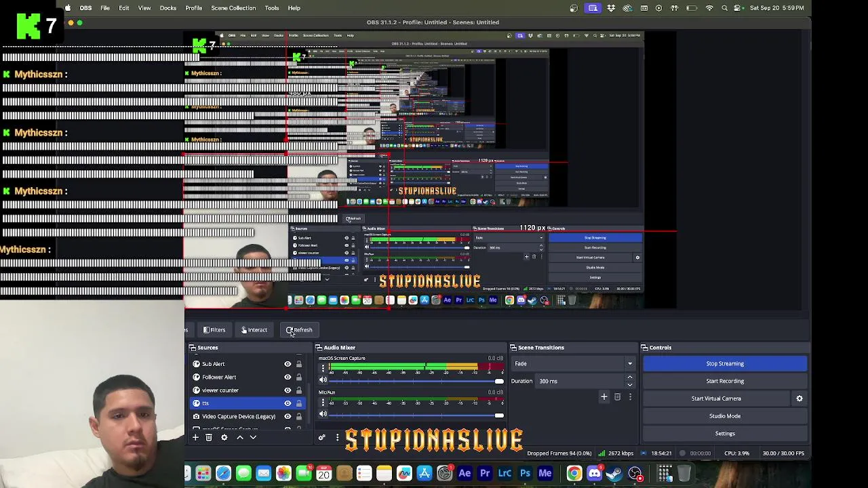
Task: Click Start Recording button
Action: click(x=725, y=381)
